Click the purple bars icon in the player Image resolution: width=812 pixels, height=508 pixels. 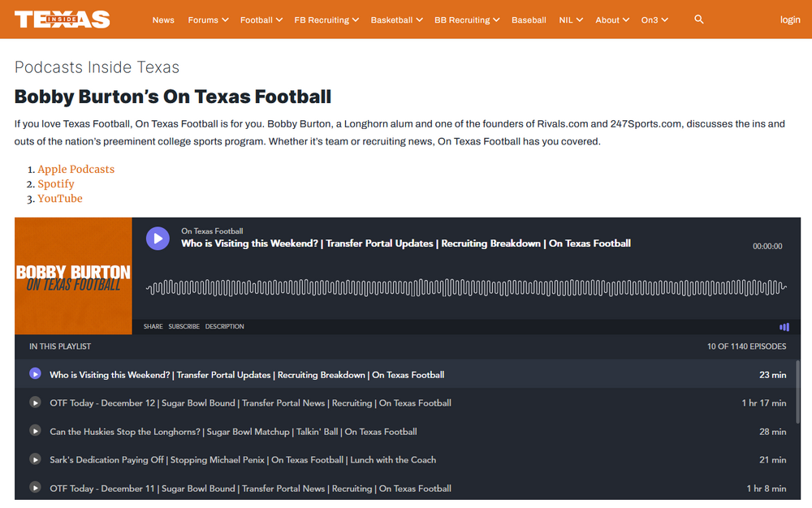click(x=784, y=327)
